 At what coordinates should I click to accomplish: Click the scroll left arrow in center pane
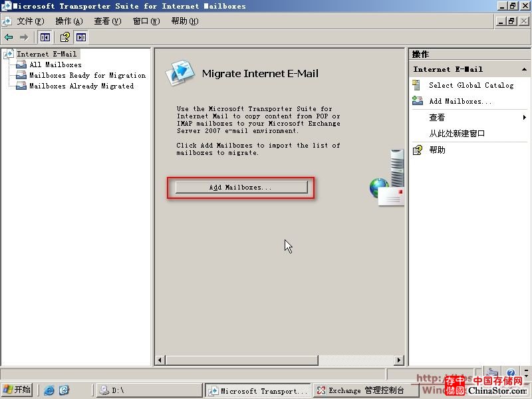point(160,360)
